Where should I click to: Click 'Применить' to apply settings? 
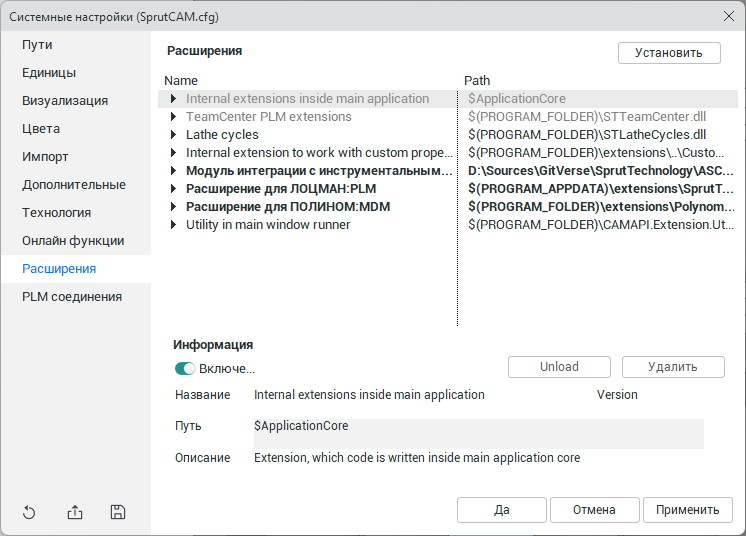687,510
